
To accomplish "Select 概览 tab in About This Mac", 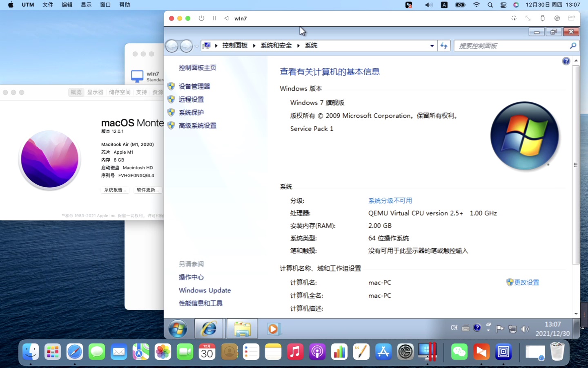I will click(76, 92).
